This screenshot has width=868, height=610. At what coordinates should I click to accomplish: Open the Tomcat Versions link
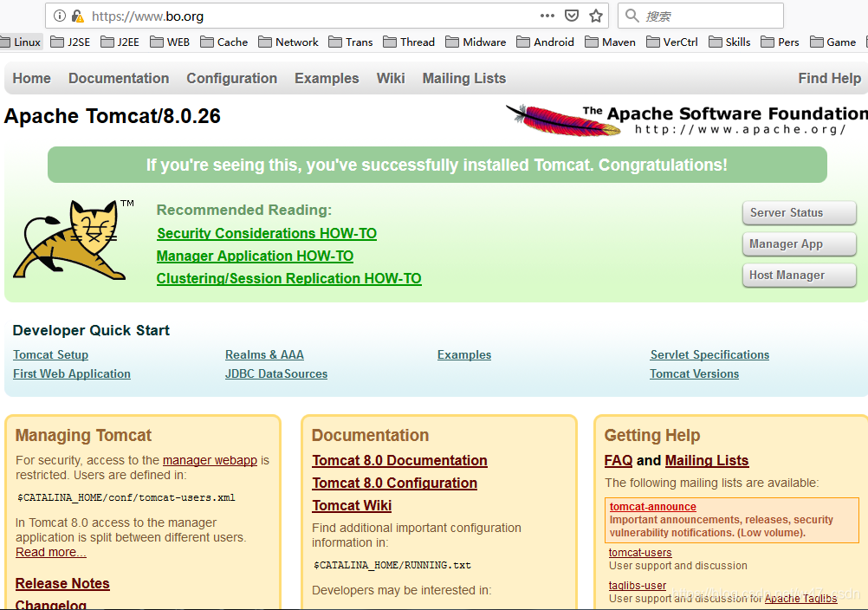click(694, 373)
